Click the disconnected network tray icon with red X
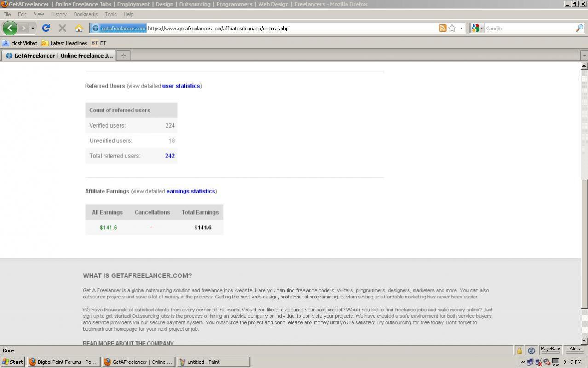 click(x=539, y=362)
